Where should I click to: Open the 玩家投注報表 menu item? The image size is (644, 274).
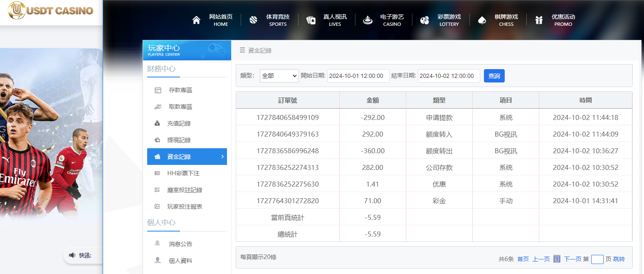184,206
